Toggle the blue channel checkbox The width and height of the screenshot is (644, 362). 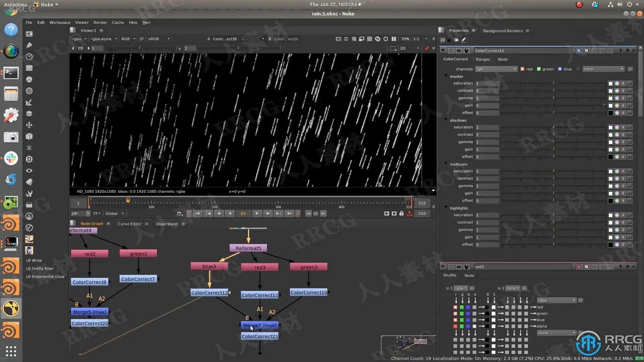point(560,69)
